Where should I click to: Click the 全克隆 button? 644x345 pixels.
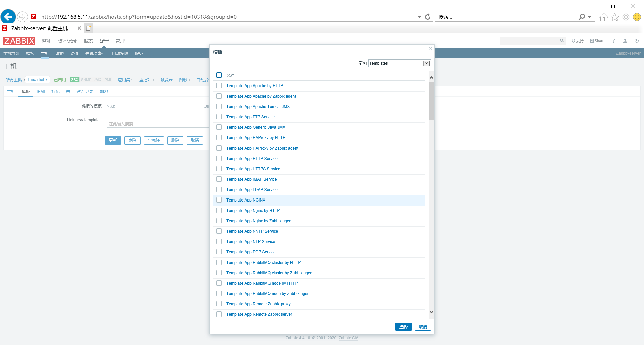click(154, 140)
